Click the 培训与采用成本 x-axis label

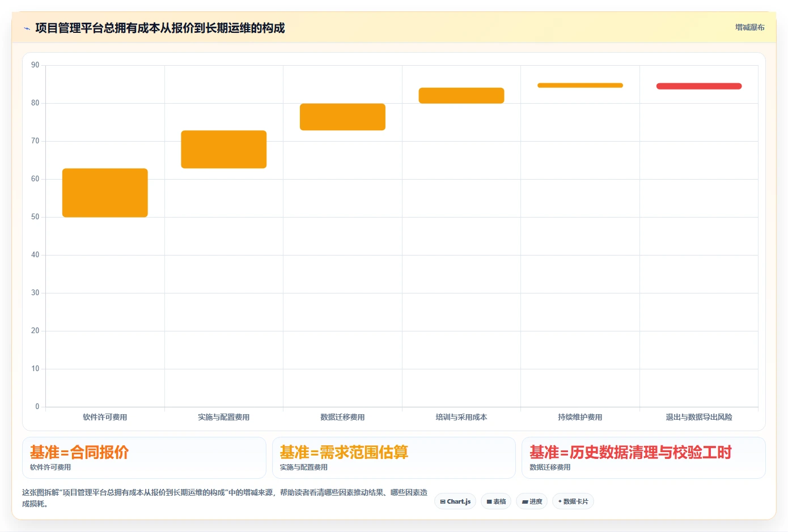pyautogui.click(x=461, y=417)
